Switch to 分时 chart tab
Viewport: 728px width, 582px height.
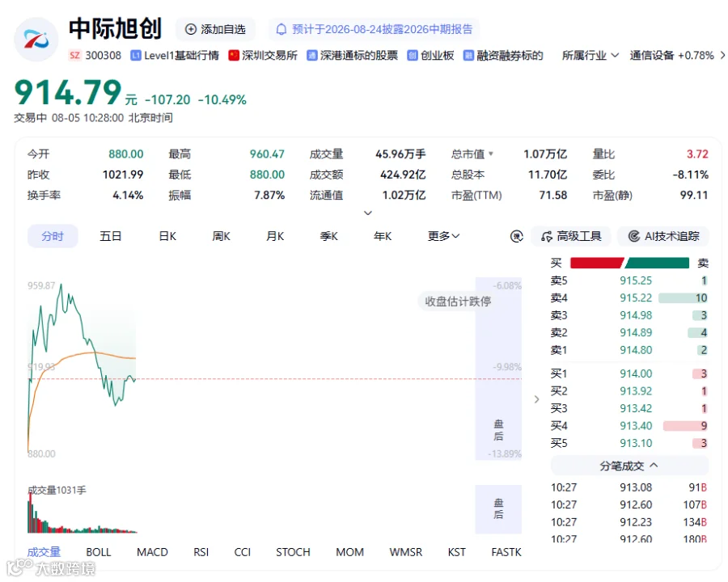pos(53,236)
